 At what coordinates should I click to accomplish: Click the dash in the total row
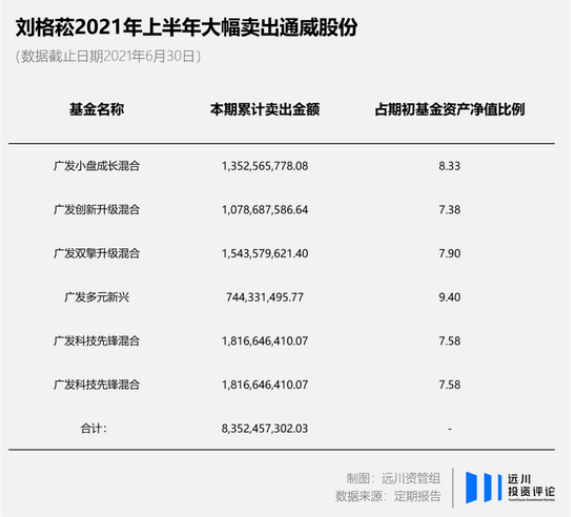point(450,429)
